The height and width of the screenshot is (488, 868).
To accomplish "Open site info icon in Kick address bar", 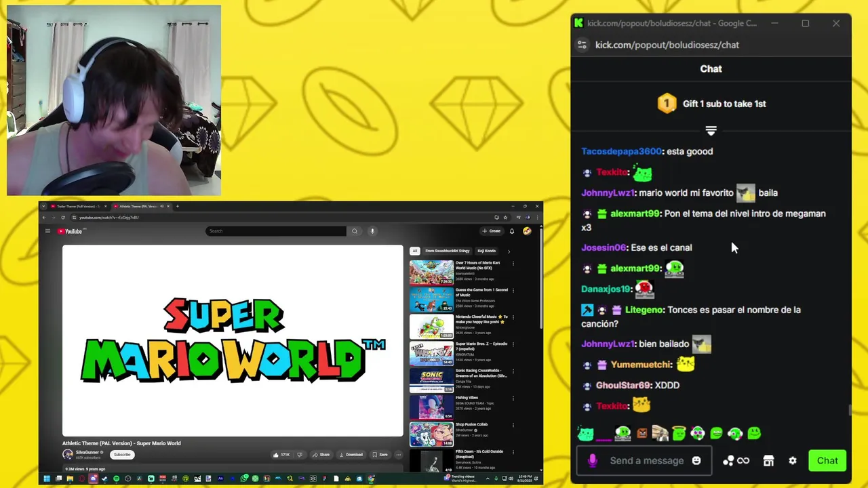I will (582, 45).
